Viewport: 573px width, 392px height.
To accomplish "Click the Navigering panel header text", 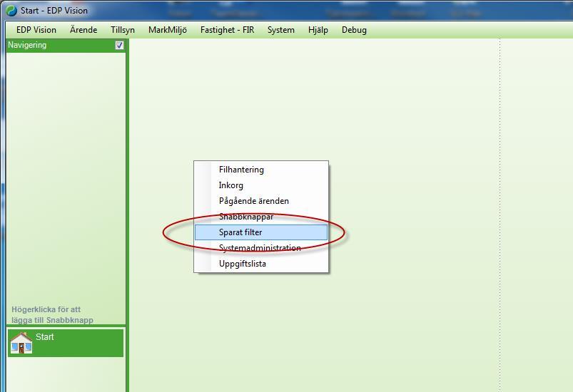I will click(27, 45).
